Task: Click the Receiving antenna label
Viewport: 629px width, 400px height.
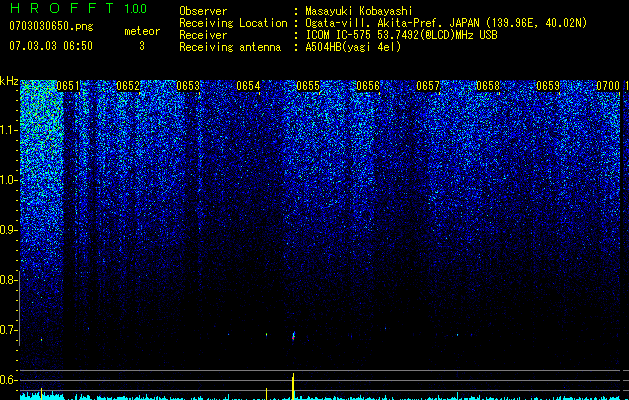Action: pos(230,47)
